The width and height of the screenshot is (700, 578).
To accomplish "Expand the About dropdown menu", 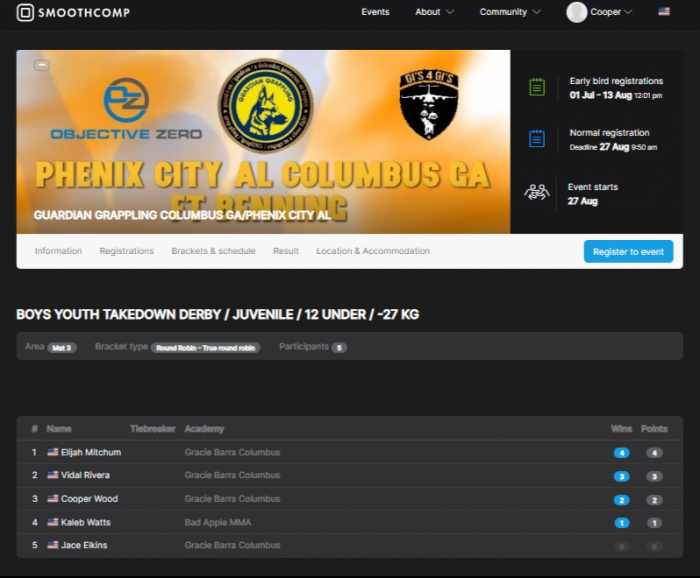I will pos(434,12).
